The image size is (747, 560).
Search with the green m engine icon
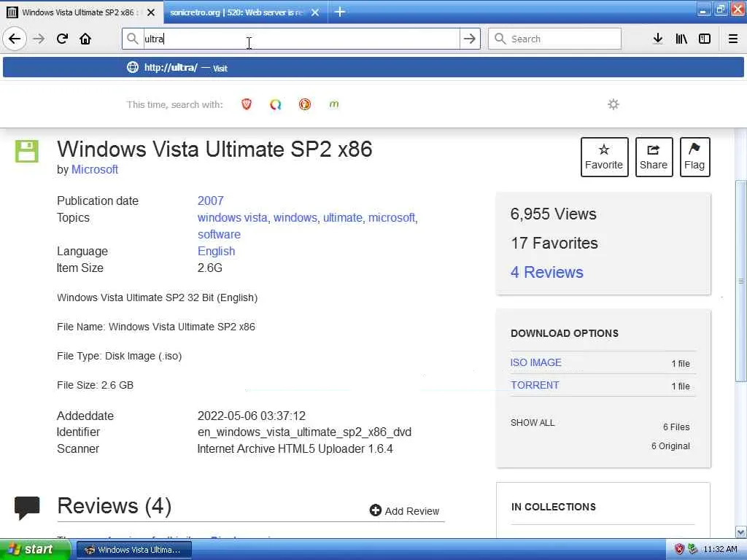334,104
